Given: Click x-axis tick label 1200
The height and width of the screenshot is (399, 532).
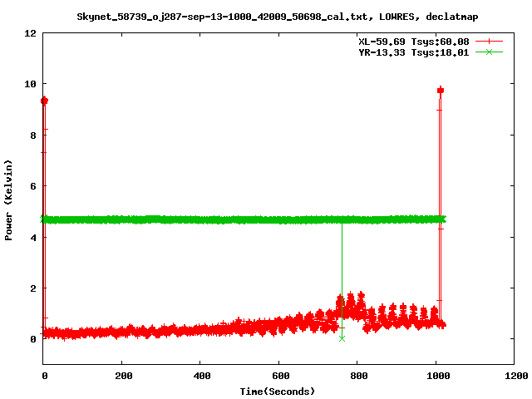Looking at the screenshot, I should pyautogui.click(x=516, y=376).
